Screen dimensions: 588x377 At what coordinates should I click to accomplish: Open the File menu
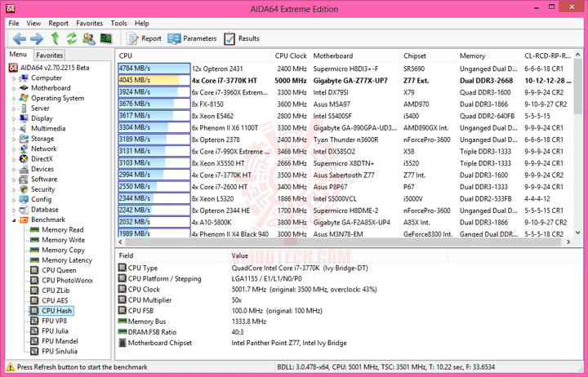[x=14, y=23]
